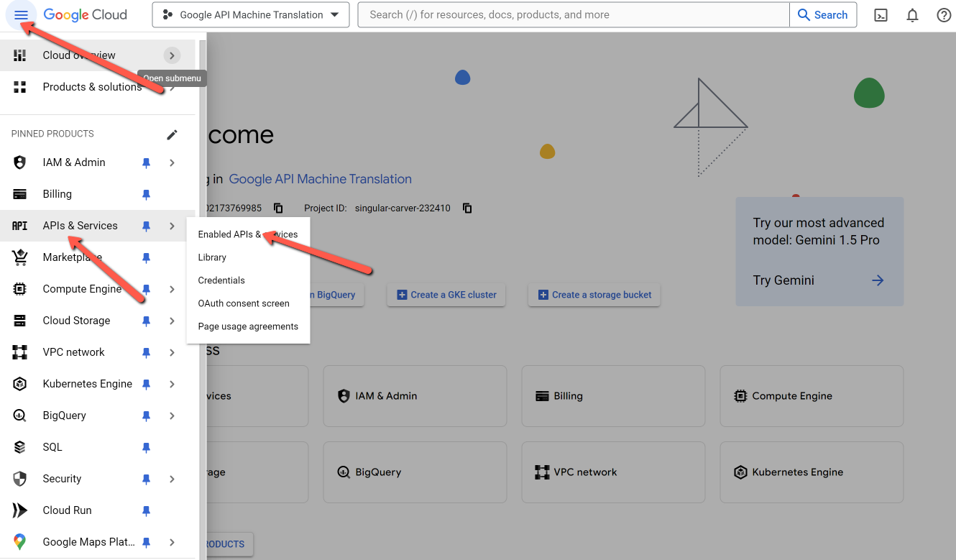
Task: Open the VPC network quick access card
Action: (x=613, y=472)
